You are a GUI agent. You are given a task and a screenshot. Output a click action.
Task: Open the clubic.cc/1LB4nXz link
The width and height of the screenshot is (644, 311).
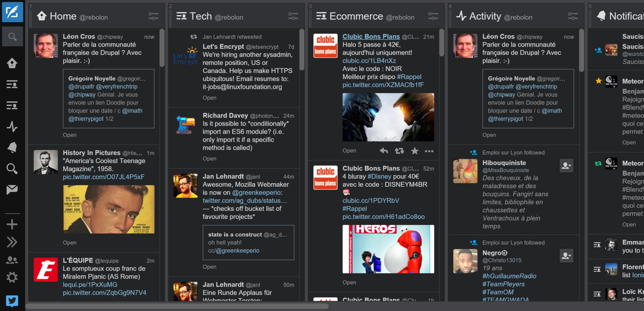pos(369,61)
